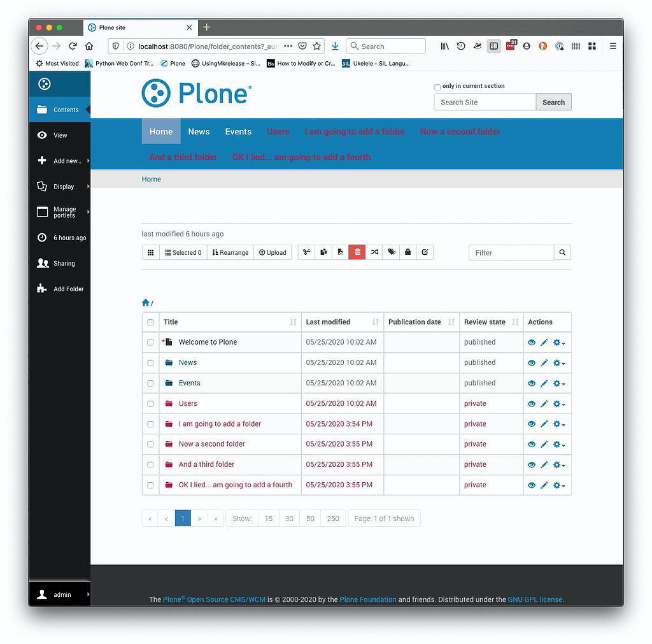
Task: Open the Workflow state lock icon
Action: click(407, 252)
